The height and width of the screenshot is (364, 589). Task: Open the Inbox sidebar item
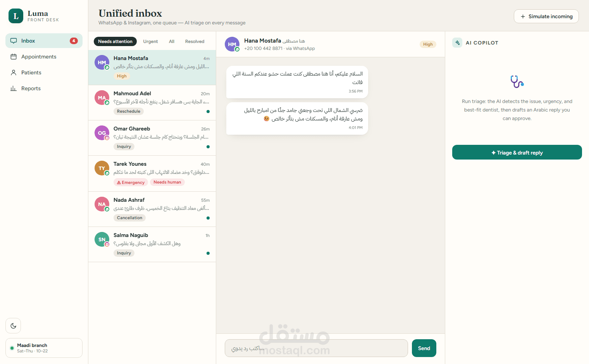pos(44,41)
